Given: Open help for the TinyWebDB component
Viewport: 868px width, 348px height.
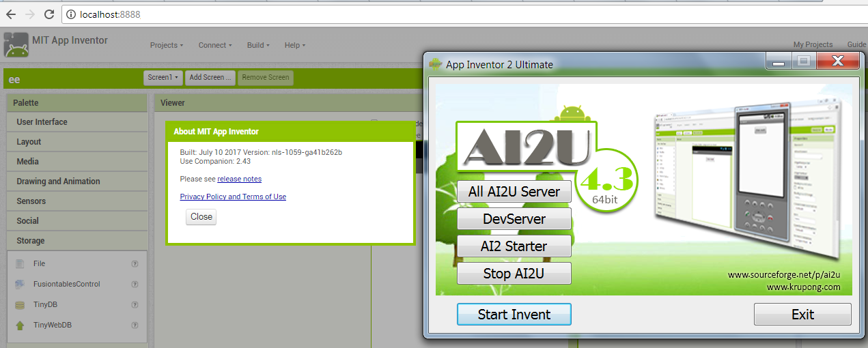Looking at the screenshot, I should (x=135, y=325).
